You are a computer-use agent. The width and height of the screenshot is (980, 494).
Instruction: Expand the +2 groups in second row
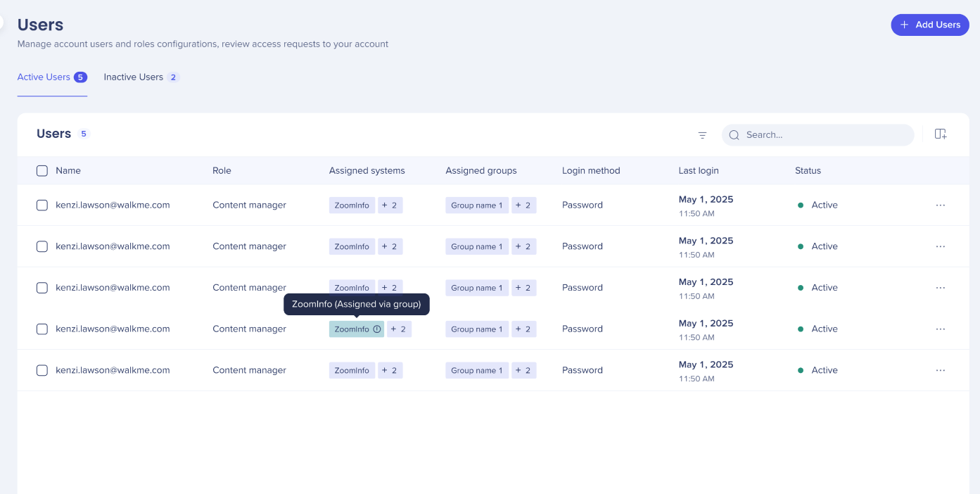[x=523, y=247]
